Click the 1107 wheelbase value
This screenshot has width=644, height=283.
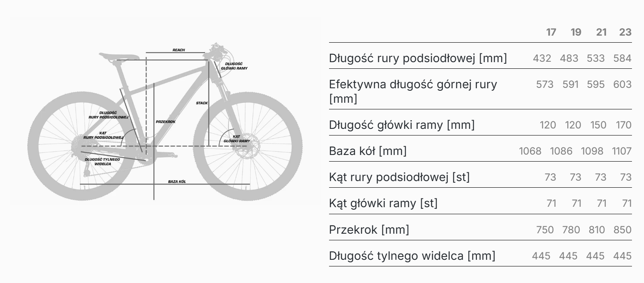(621, 151)
